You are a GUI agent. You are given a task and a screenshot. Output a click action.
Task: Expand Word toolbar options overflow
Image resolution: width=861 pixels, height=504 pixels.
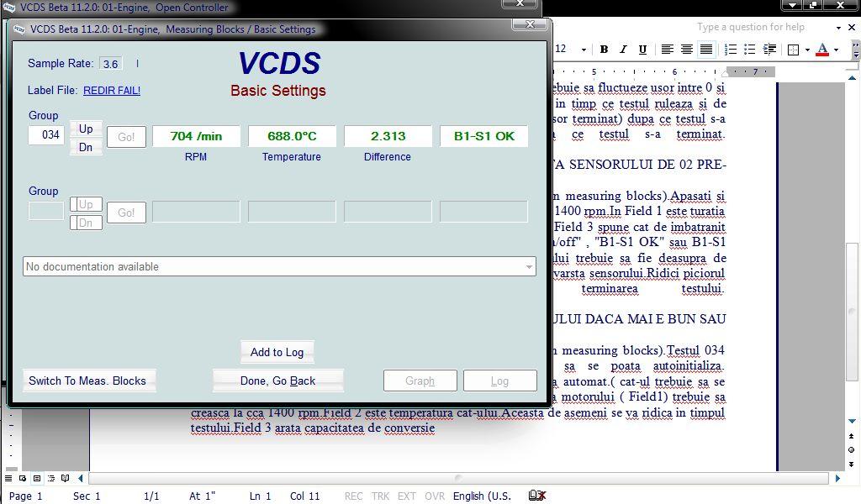[856, 50]
